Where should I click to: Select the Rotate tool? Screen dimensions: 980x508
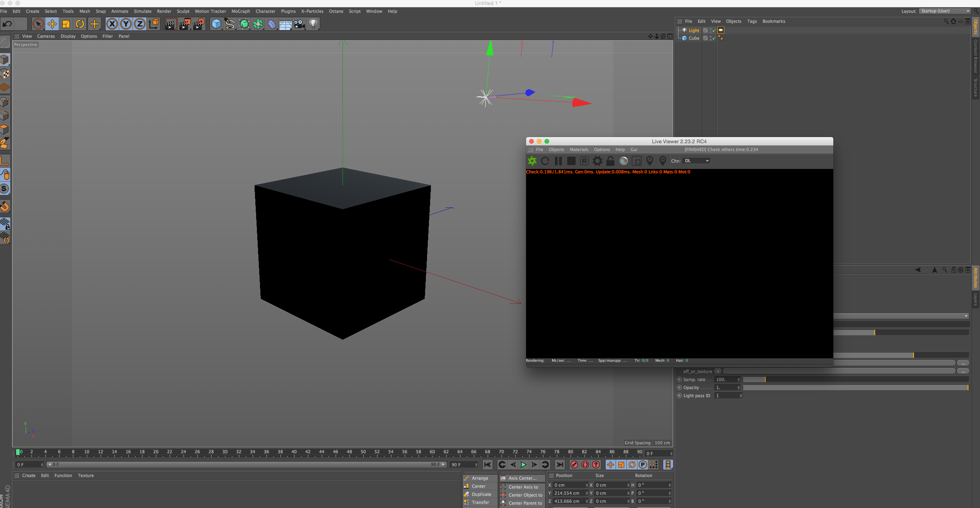click(80, 24)
